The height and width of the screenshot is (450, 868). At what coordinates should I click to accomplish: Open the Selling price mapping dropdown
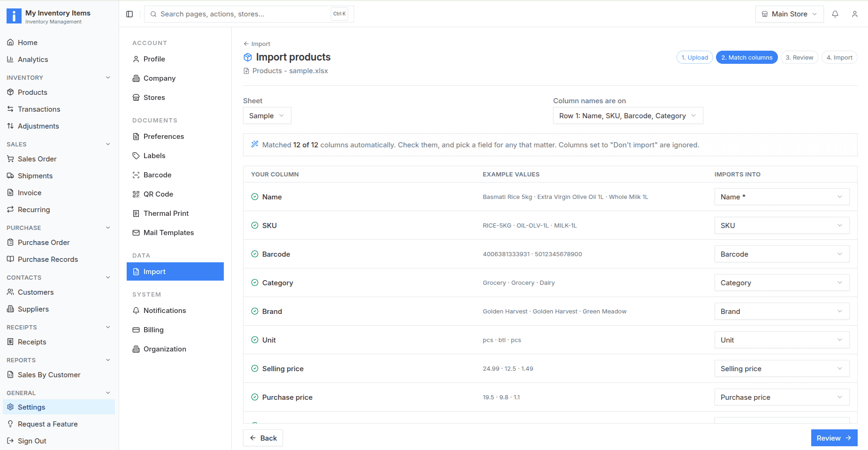click(x=782, y=369)
